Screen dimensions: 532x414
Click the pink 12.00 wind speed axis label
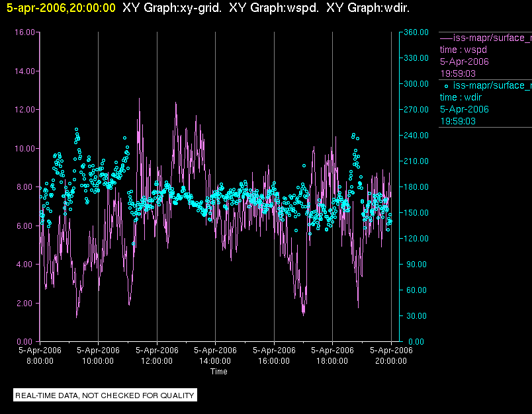(x=24, y=110)
